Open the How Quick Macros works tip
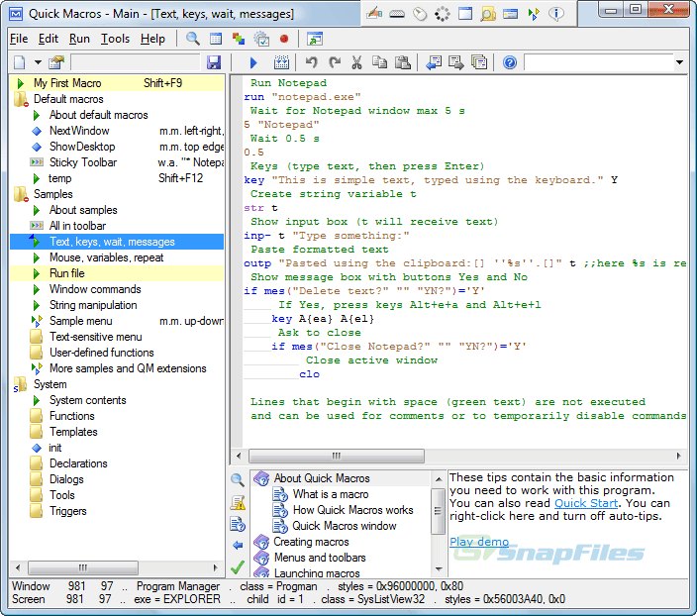The width and height of the screenshot is (697, 616). tap(352, 510)
